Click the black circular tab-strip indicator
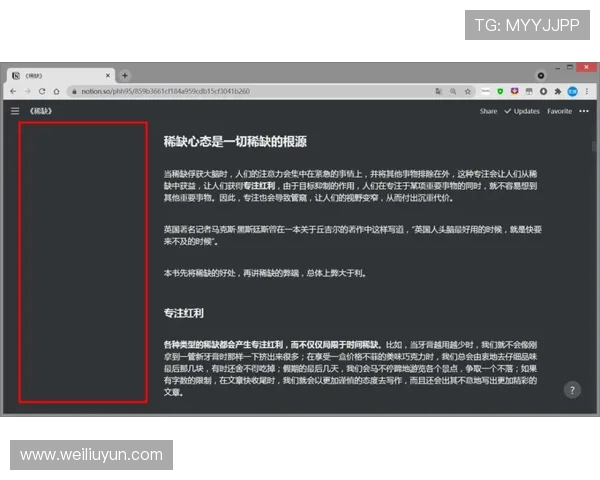This screenshot has width=600, height=480. 541,75
